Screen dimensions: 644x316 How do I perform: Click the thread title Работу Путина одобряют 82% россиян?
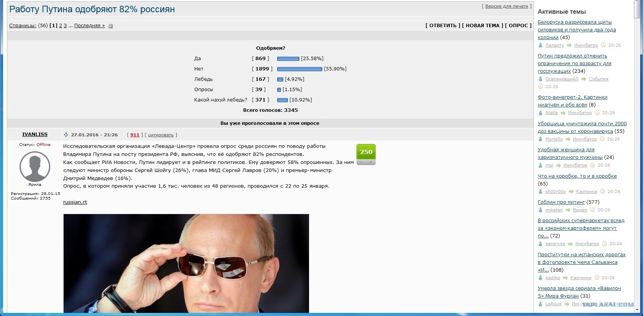[x=92, y=9]
